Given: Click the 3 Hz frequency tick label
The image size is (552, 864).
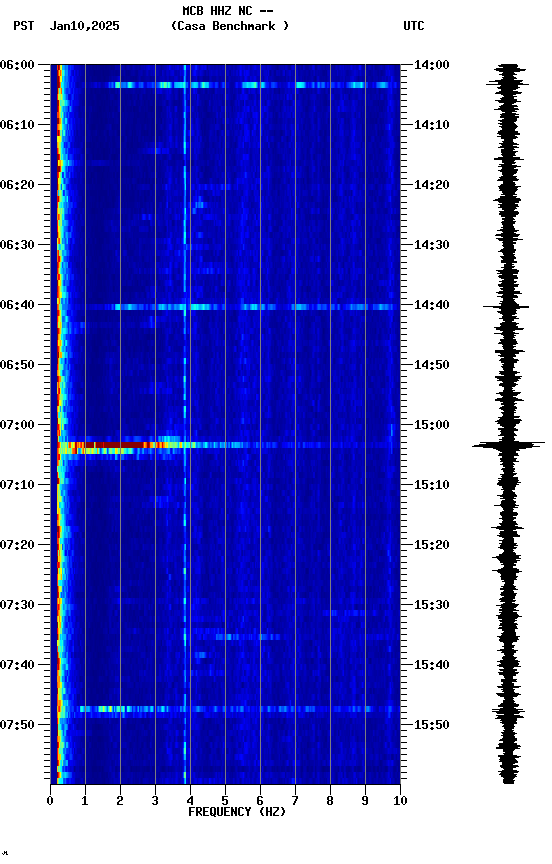Looking at the screenshot, I should click(x=155, y=801).
